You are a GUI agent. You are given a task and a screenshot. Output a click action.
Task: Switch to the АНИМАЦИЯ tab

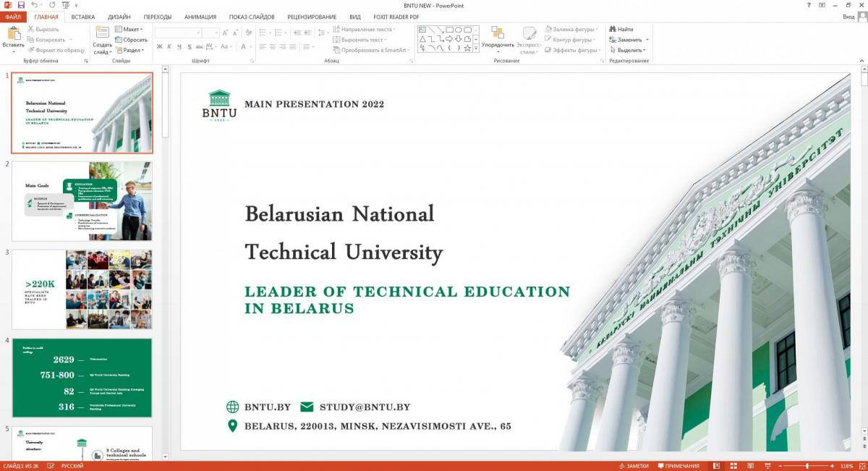click(200, 17)
